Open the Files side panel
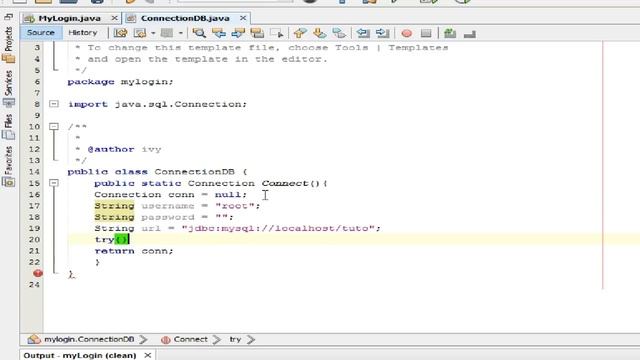 click(9, 121)
